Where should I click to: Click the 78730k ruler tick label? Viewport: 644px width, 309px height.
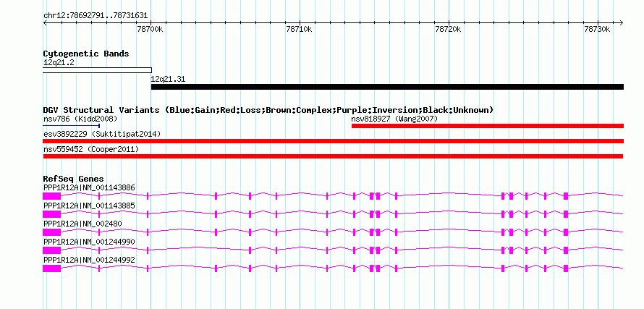597,30
